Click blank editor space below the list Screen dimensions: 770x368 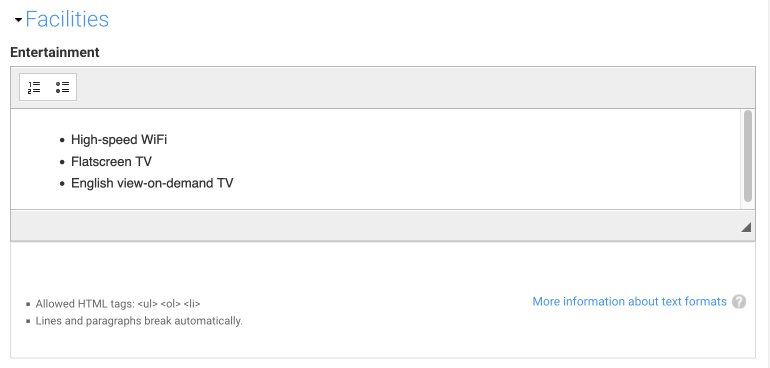coord(373,200)
